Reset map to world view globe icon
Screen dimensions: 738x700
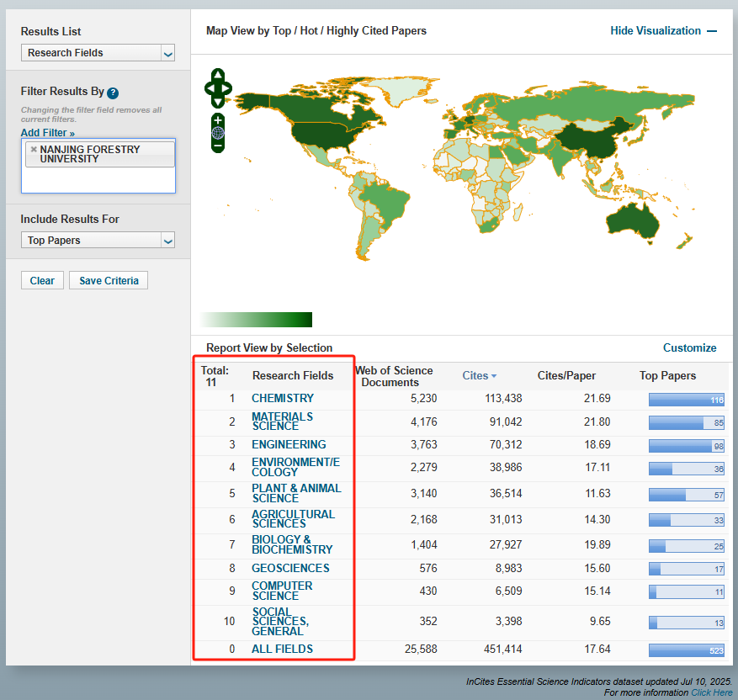pyautogui.click(x=218, y=133)
